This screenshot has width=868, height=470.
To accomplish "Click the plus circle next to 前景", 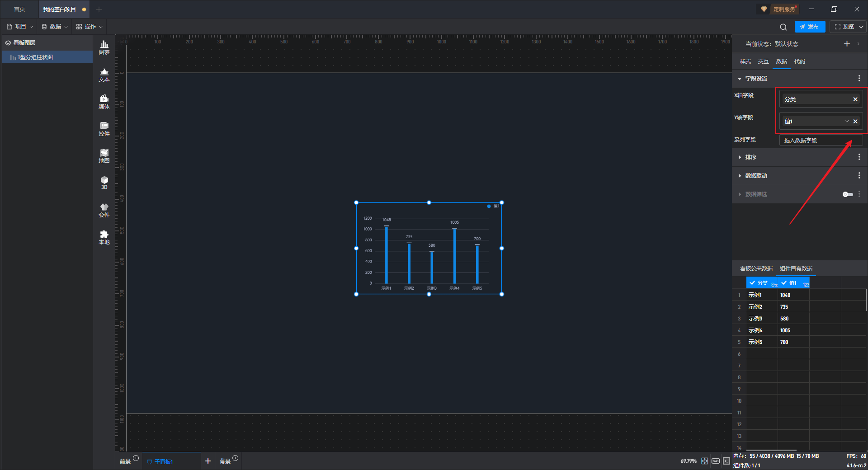I will tap(136, 458).
